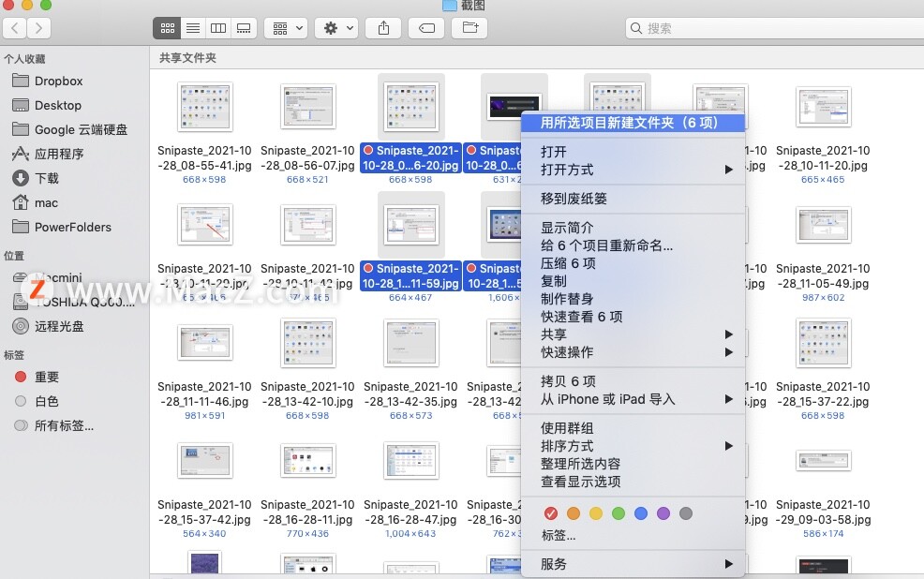
Task: Select 移到废纸篓 in the context menu
Action: [x=573, y=200]
